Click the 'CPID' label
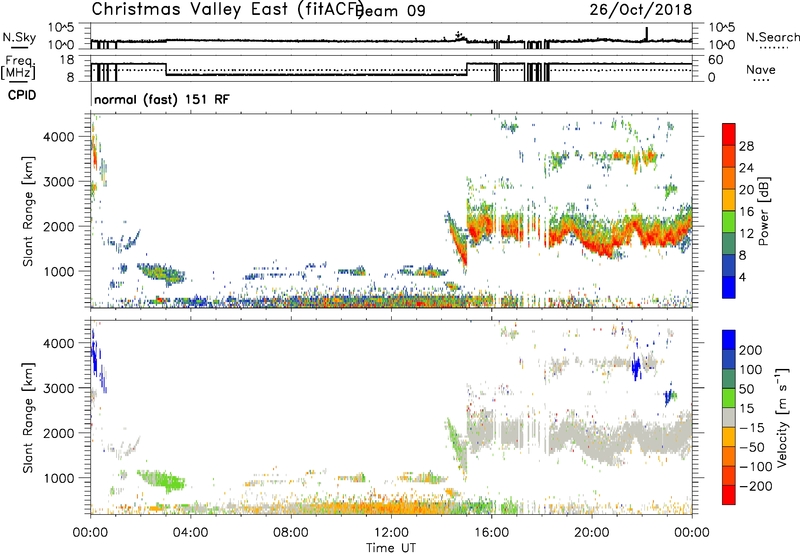This screenshot has height=554, width=800. click(22, 95)
